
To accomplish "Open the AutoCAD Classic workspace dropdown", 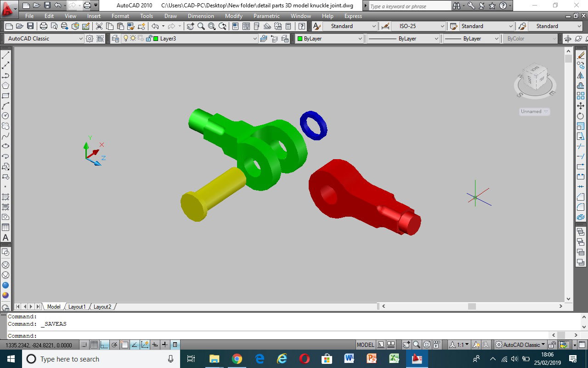I will point(44,39).
